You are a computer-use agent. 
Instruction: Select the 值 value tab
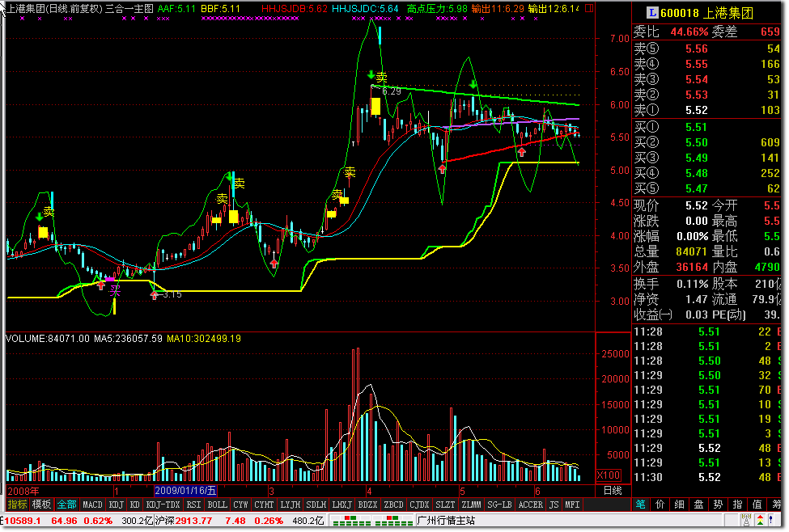pos(757,505)
